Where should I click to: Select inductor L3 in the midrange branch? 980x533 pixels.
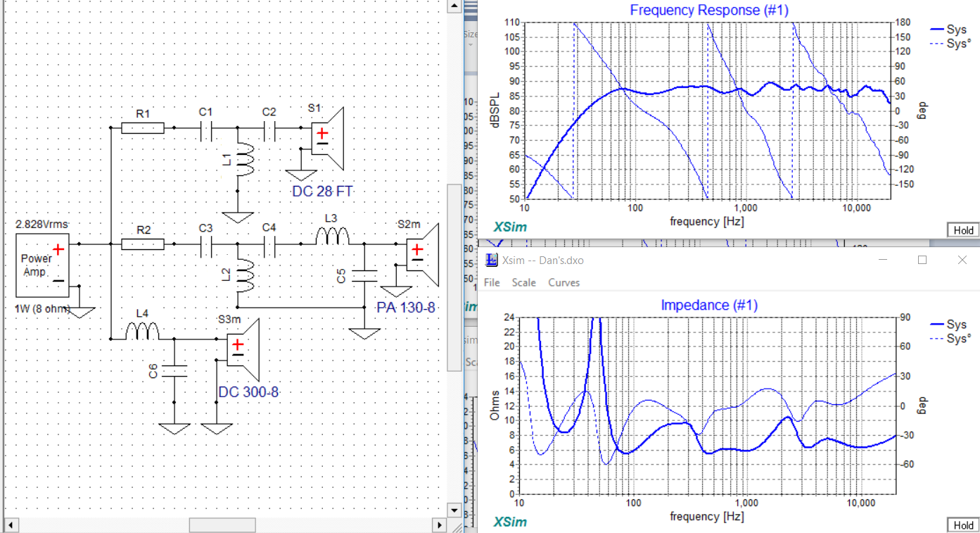(332, 238)
